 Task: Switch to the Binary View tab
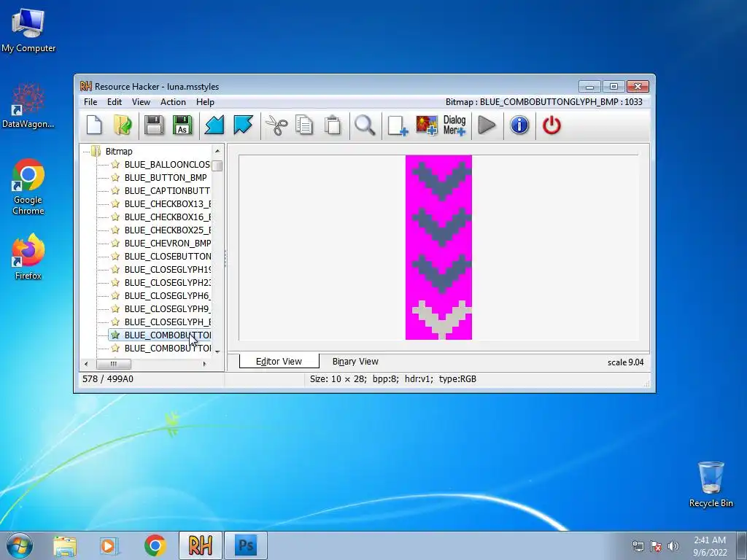(x=355, y=362)
